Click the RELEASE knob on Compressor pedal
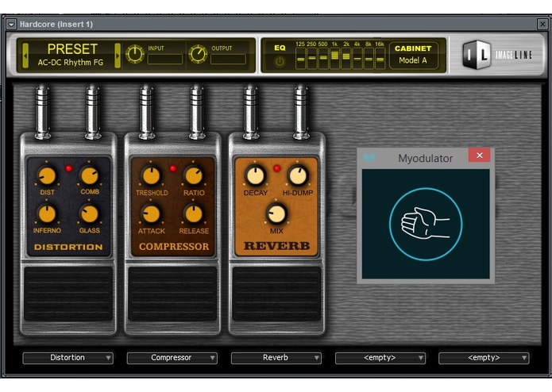The width and height of the screenshot is (552, 392). [x=194, y=214]
